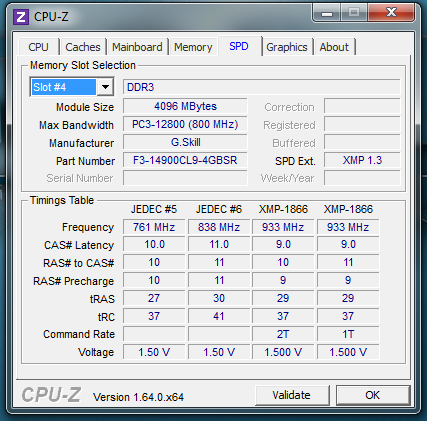Click the JEDEC #5 1.50 V voltage cell

click(x=154, y=352)
